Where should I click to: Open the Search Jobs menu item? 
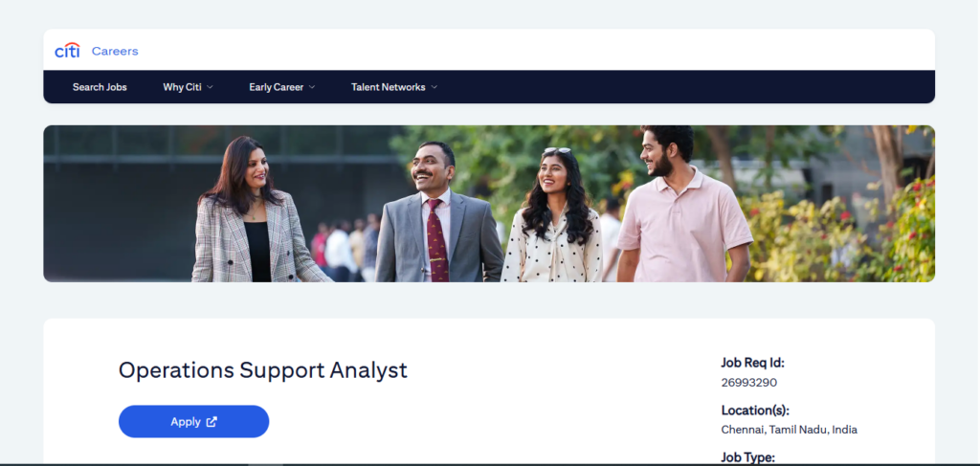pos(100,87)
